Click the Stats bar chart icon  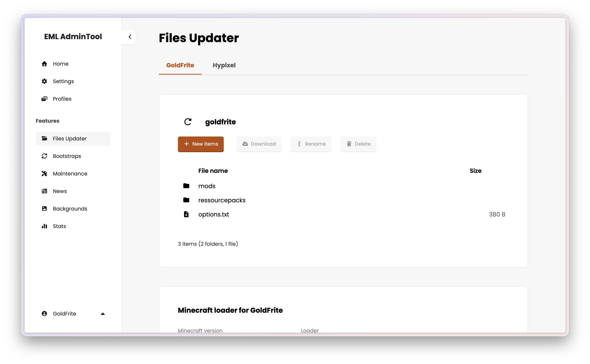coord(44,226)
